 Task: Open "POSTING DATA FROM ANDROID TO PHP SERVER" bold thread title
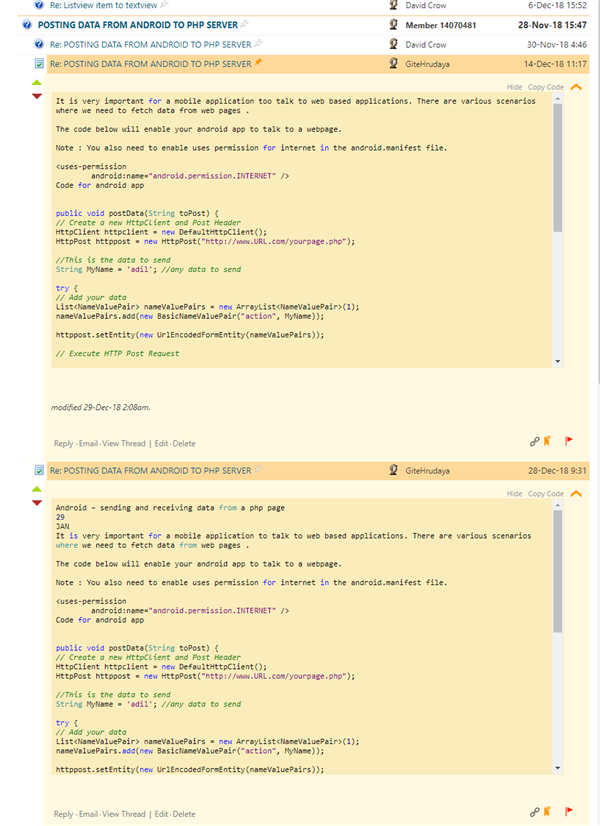[x=138, y=25]
